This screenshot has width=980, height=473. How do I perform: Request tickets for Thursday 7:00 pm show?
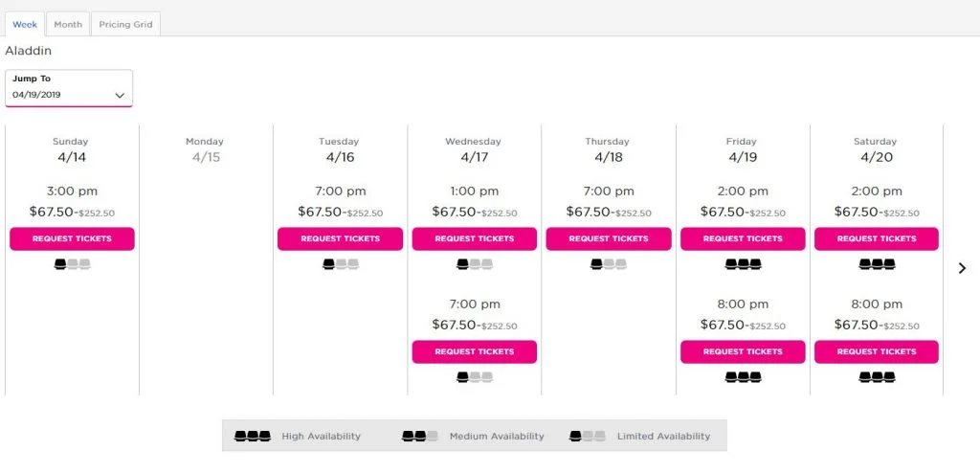pyautogui.click(x=609, y=238)
